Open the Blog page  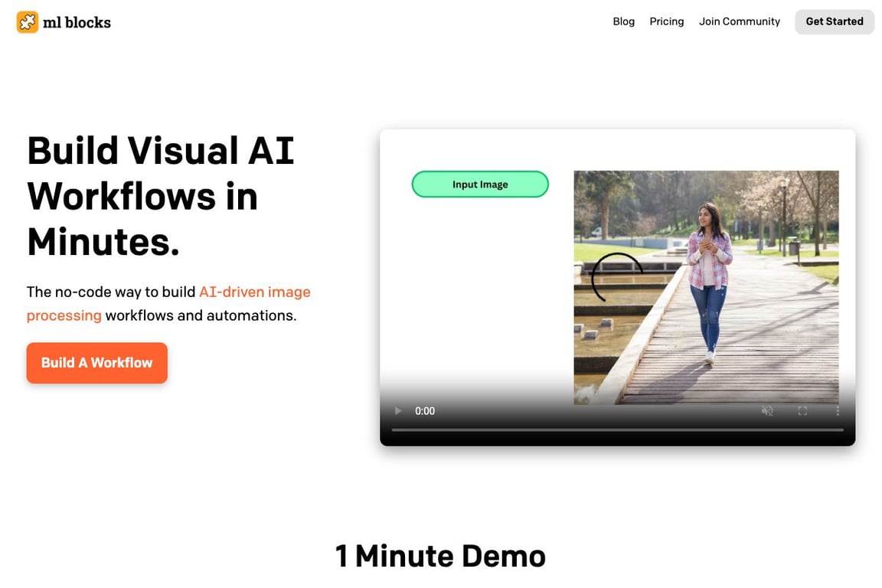pyautogui.click(x=623, y=21)
